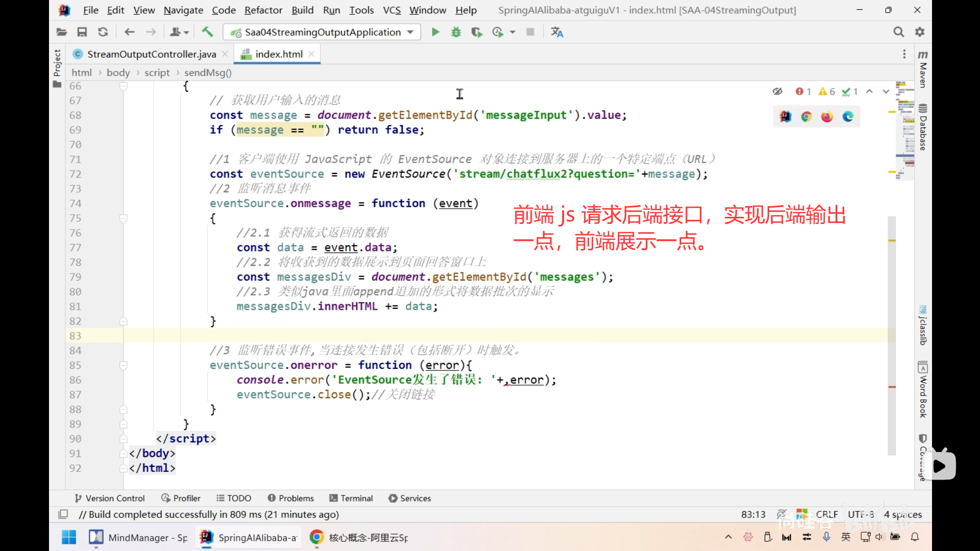
Task: Switch to the StreamOutputController.java tab
Action: 151,54
